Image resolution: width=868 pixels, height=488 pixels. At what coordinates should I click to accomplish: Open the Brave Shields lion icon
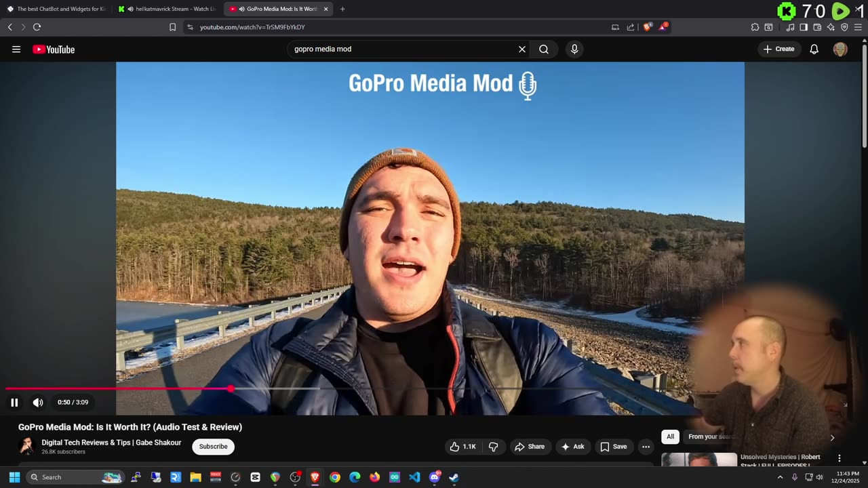pos(647,27)
